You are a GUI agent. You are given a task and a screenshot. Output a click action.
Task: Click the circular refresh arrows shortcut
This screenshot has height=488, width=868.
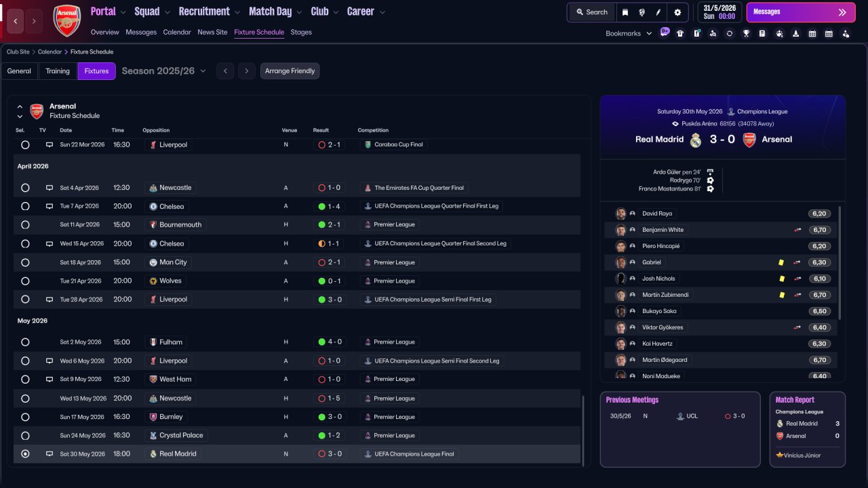pyautogui.click(x=730, y=33)
